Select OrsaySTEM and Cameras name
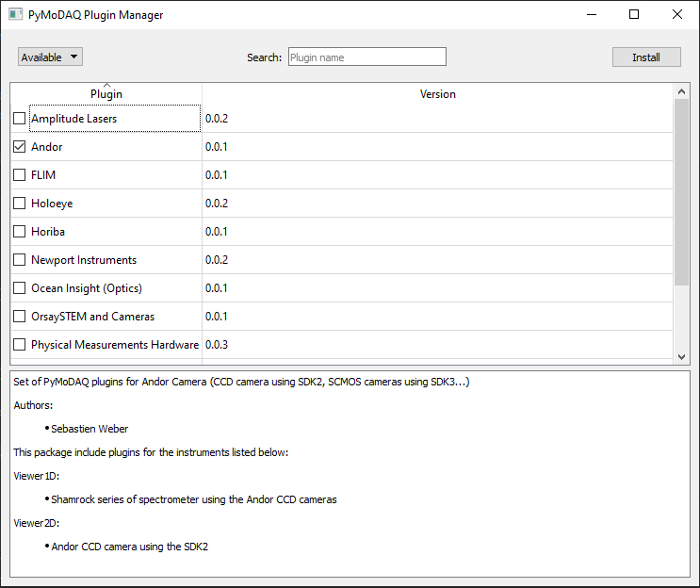700x588 pixels. click(93, 316)
